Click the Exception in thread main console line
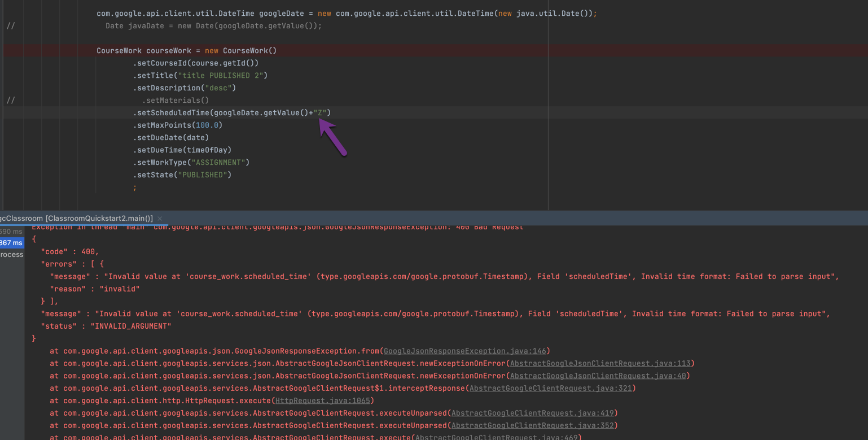The height and width of the screenshot is (440, 868). (x=278, y=227)
